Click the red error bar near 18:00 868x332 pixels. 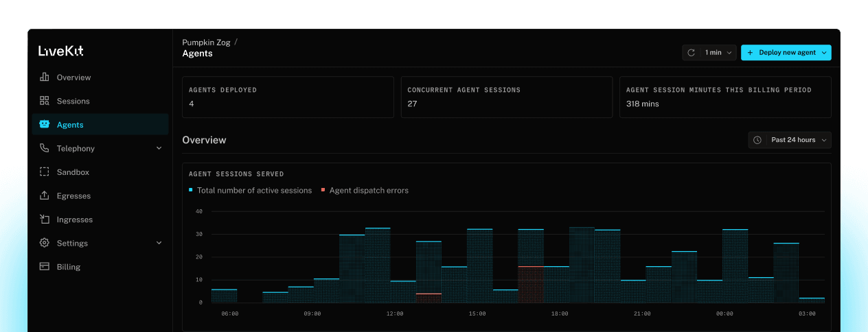pyautogui.click(x=530, y=284)
